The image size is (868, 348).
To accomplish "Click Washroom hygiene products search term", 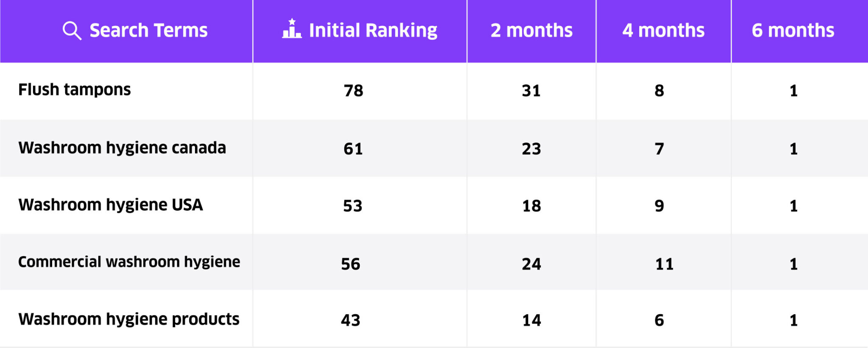I will (x=129, y=319).
